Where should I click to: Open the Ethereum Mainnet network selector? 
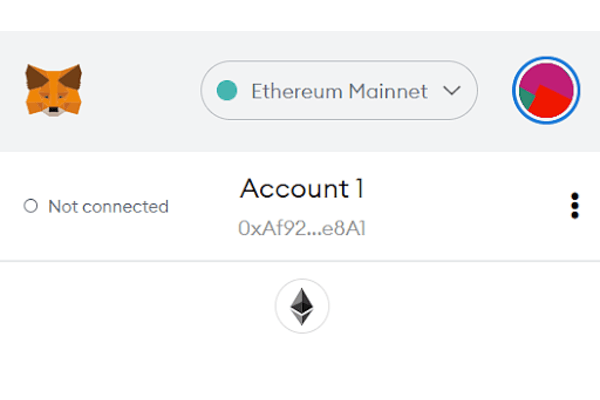point(339,91)
